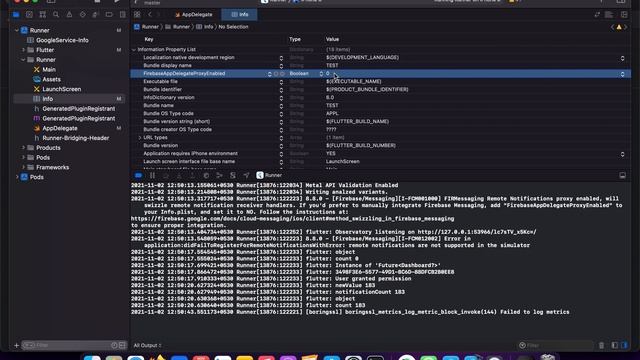Hide the console pane toggle
The height and width of the screenshot is (360, 640).
(x=624, y=345)
